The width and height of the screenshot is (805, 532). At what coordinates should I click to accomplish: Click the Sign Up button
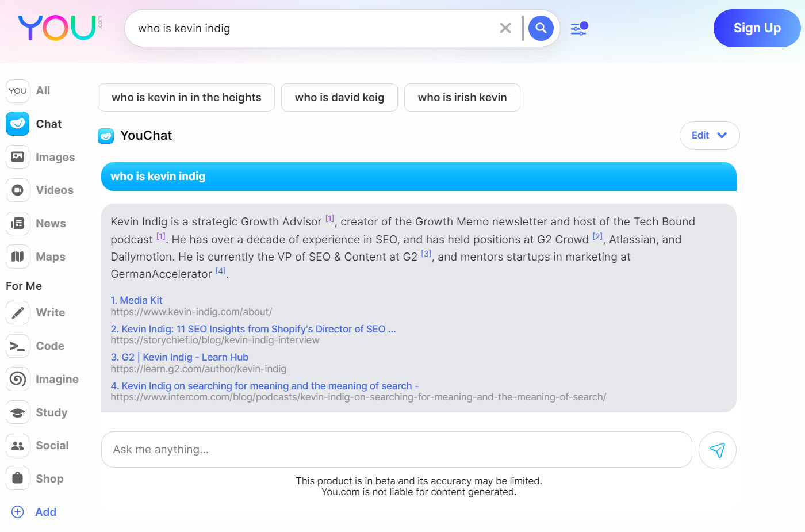pos(757,28)
